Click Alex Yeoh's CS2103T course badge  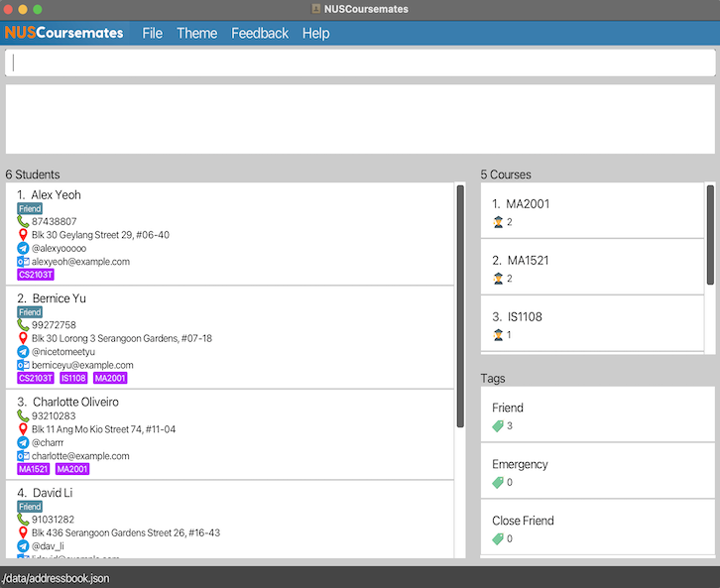[x=36, y=275]
